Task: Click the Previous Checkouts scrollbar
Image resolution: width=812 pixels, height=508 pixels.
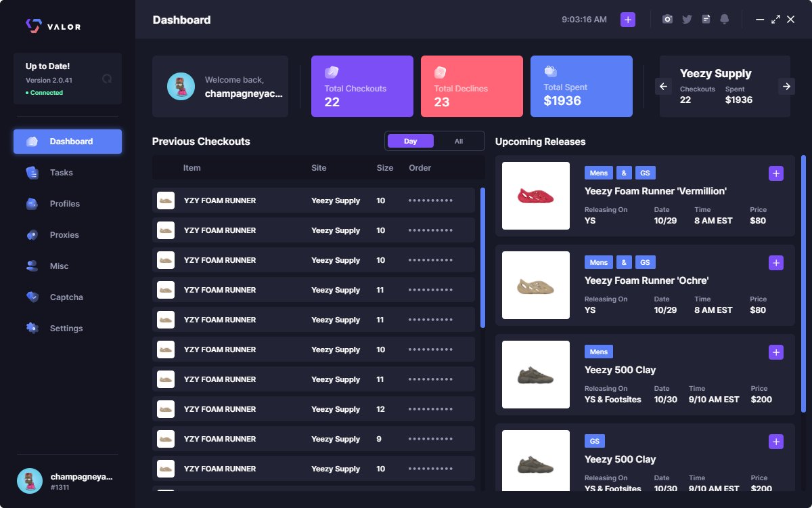Action: pos(482,258)
